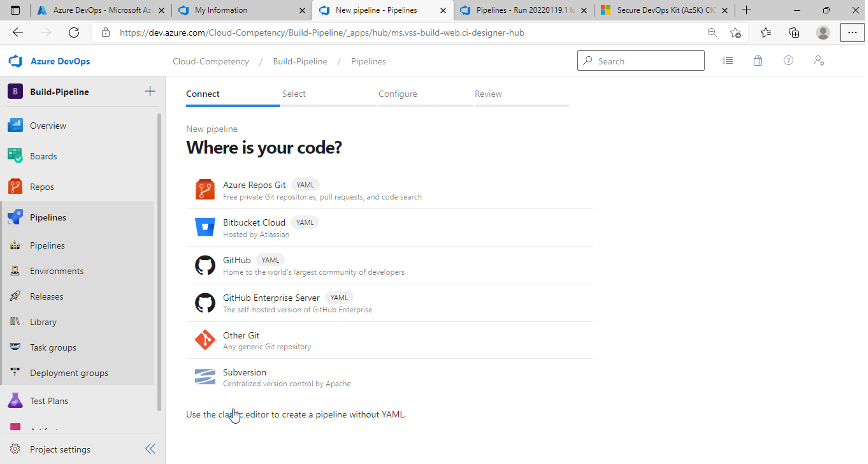Close the My Information browser tab
868x464 pixels.
point(302,11)
